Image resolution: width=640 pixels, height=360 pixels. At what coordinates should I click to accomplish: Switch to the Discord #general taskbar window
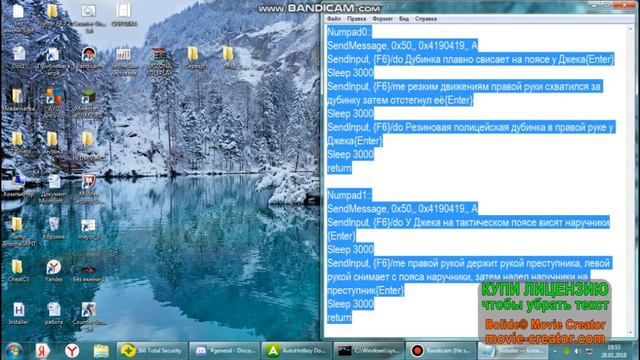coord(224,351)
